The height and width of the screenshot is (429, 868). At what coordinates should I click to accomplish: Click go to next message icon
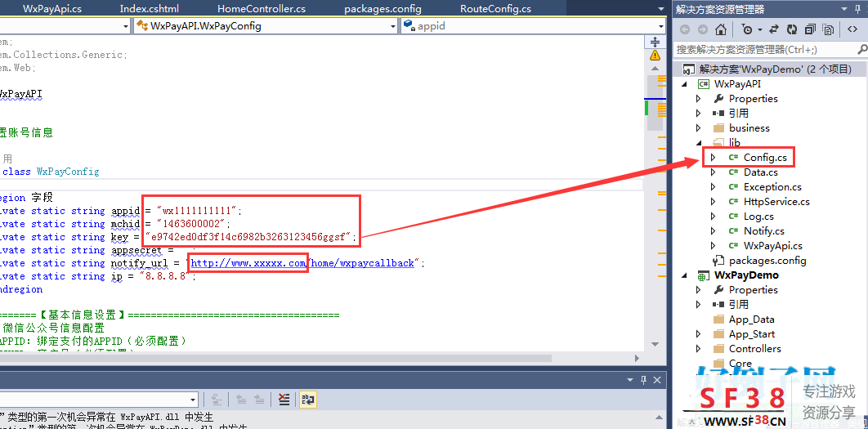[x=258, y=399]
